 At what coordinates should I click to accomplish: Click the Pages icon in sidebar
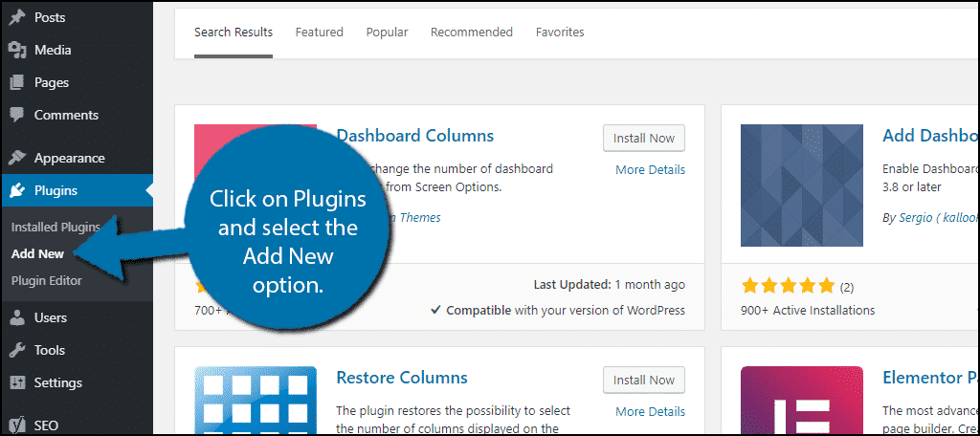(x=17, y=82)
